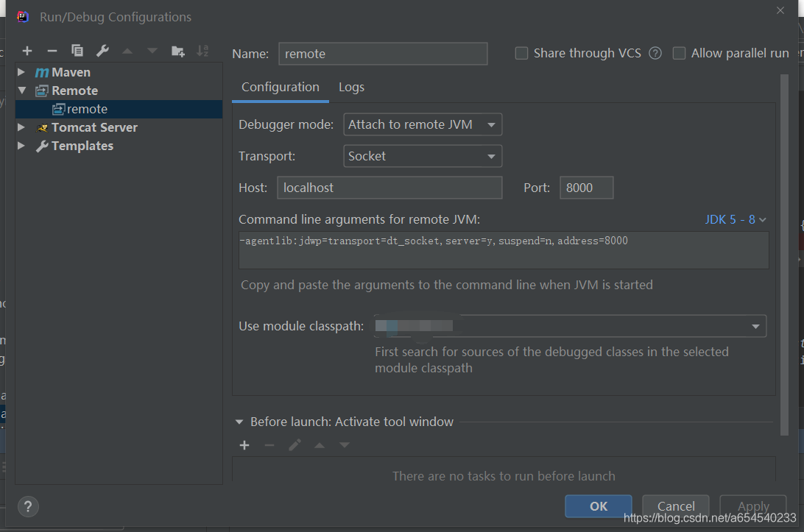Select the remote configuration in tree
The width and height of the screenshot is (804, 532).
click(119, 109)
